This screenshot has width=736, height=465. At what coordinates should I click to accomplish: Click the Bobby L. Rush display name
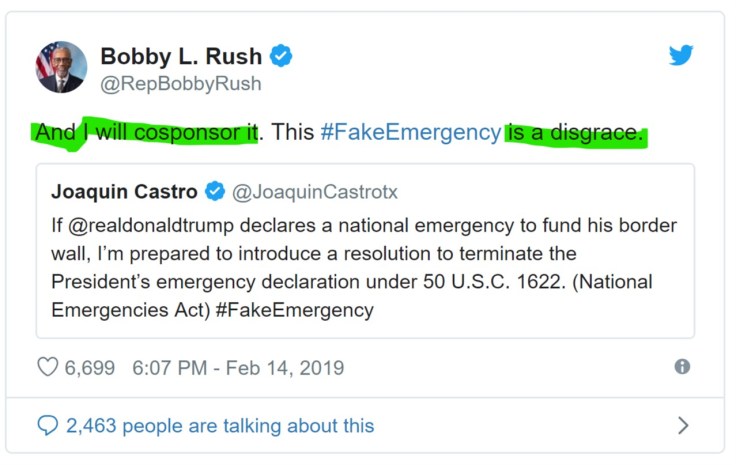tap(183, 57)
